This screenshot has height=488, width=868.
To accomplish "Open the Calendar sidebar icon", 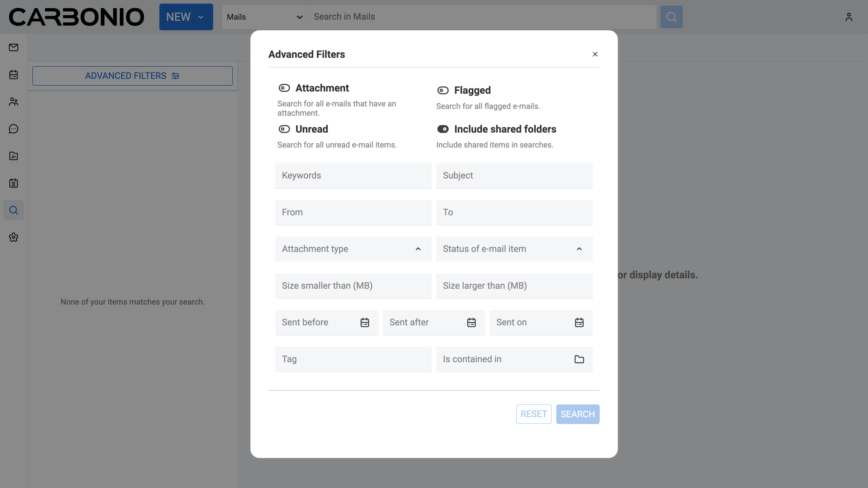I will click(14, 75).
